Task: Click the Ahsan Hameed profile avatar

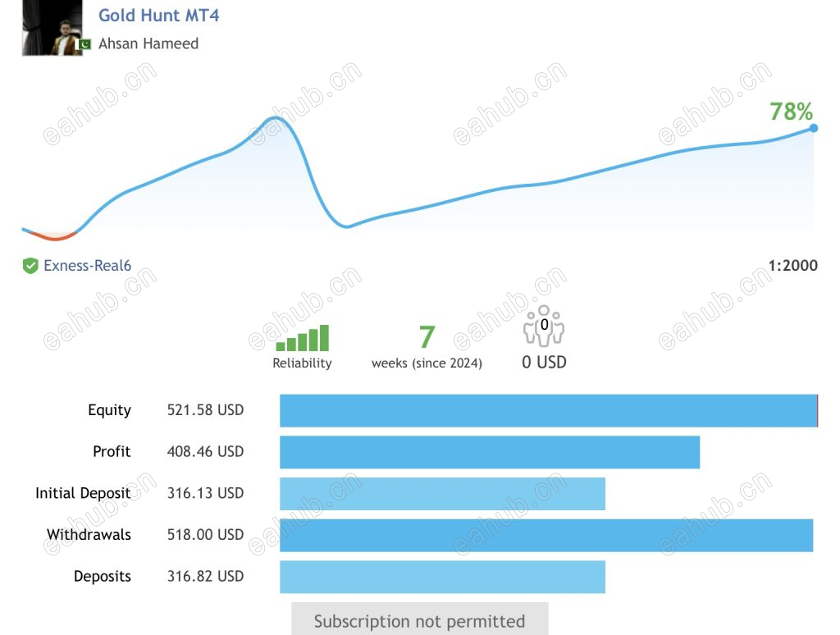Action: point(52,28)
